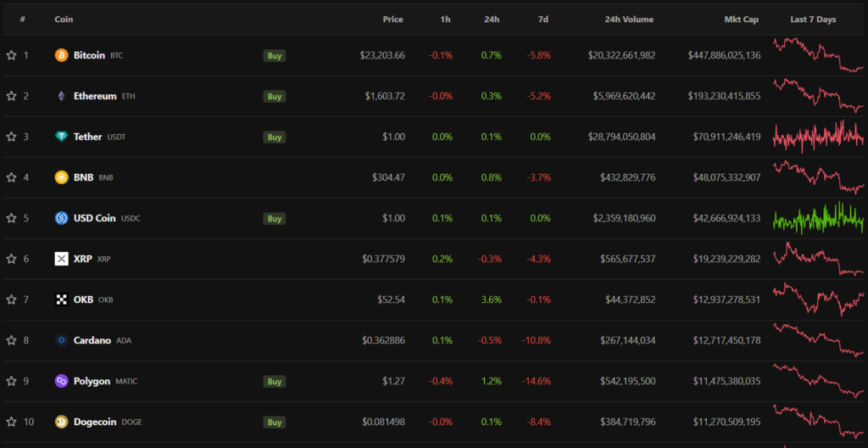Click the Ethereum diamond logo icon
The image size is (868, 448).
[61, 96]
